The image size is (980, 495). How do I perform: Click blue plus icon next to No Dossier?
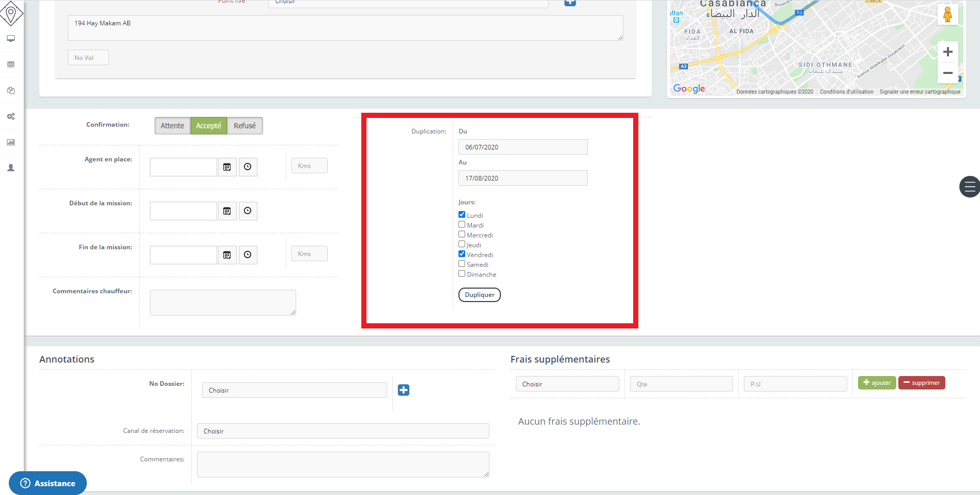point(403,390)
